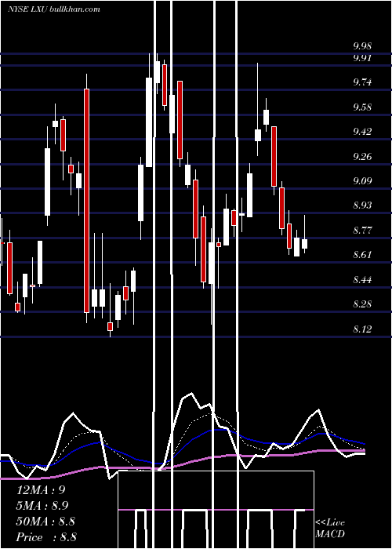Image resolution: width=392 pixels, height=549 pixels.
Task: Click the 9.98 price level label
Action: point(362,45)
